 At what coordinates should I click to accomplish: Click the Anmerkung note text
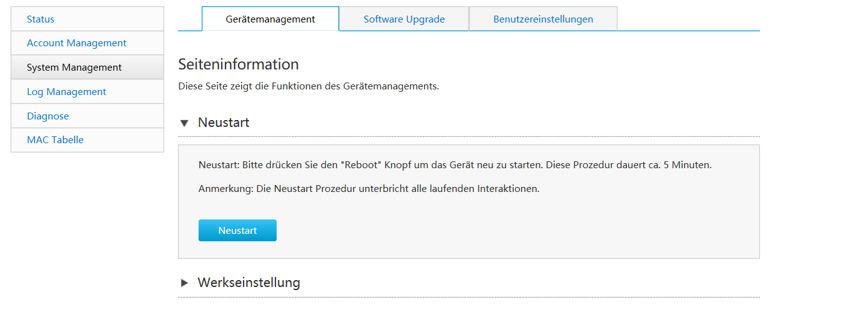click(x=368, y=188)
